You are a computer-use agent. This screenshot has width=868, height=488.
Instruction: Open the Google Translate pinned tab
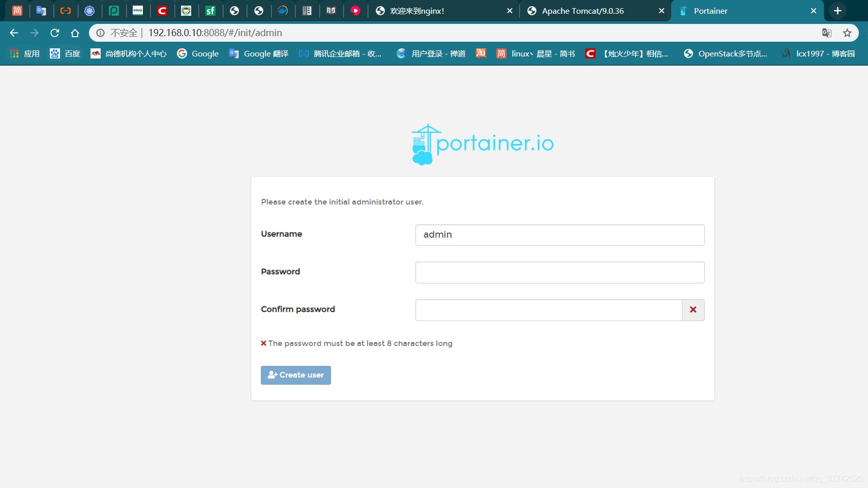[x=41, y=11]
